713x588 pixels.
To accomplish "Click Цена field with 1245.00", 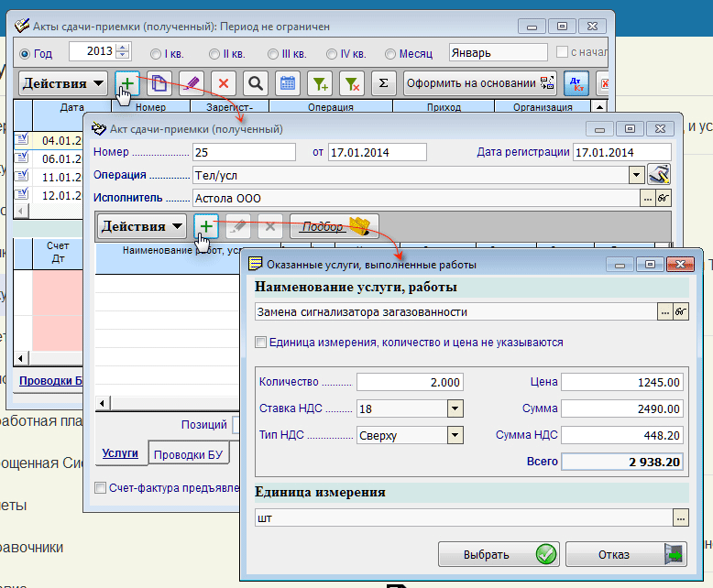I will pos(622,382).
